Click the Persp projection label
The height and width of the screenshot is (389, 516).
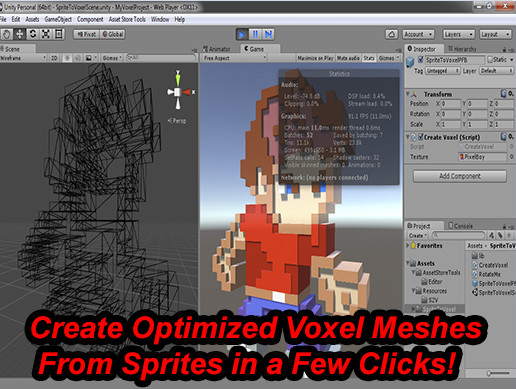pos(177,121)
